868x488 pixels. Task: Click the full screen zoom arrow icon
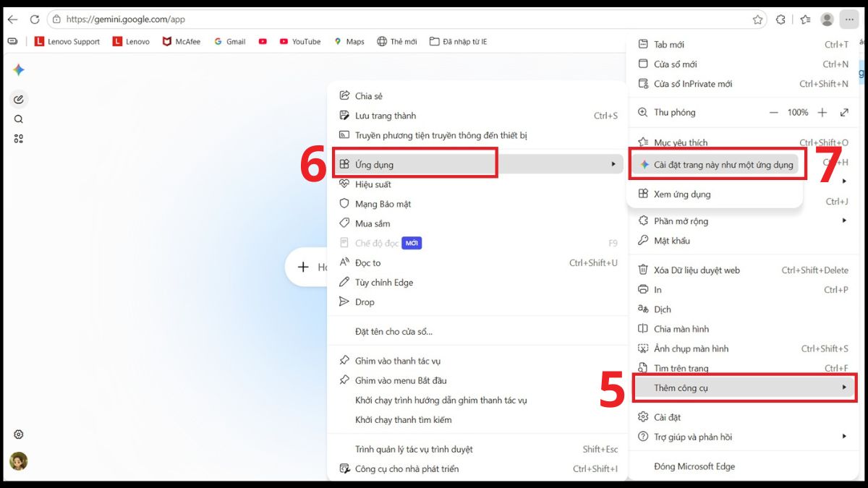(844, 113)
